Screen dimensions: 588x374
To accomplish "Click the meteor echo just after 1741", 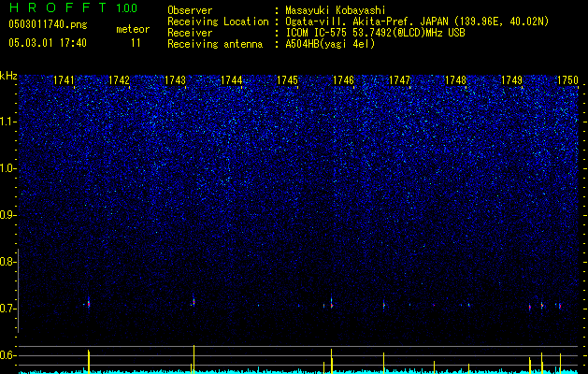I will pyautogui.click(x=89, y=303).
